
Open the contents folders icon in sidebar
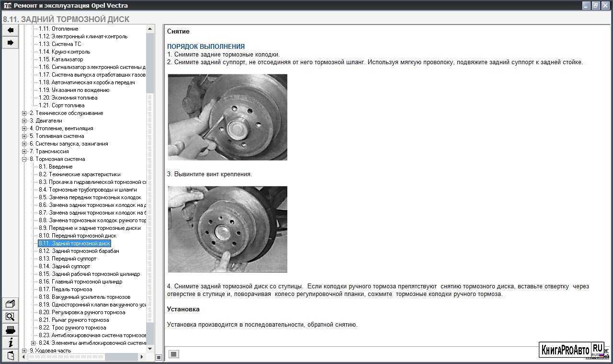(10, 304)
